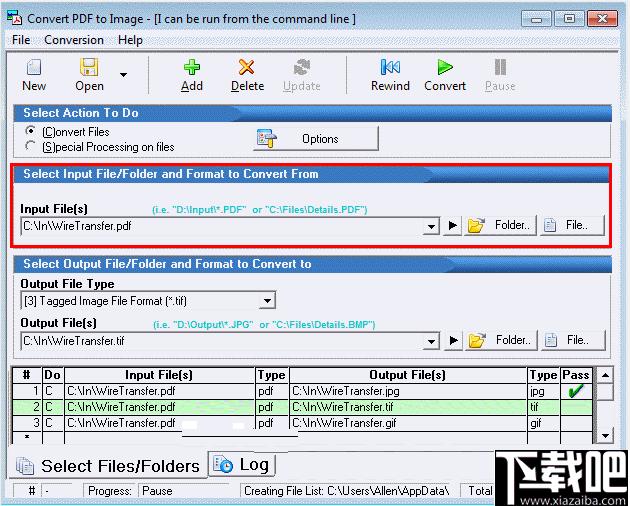This screenshot has height=506, width=630.
Task: Click the Options button icon
Action: click(x=266, y=139)
